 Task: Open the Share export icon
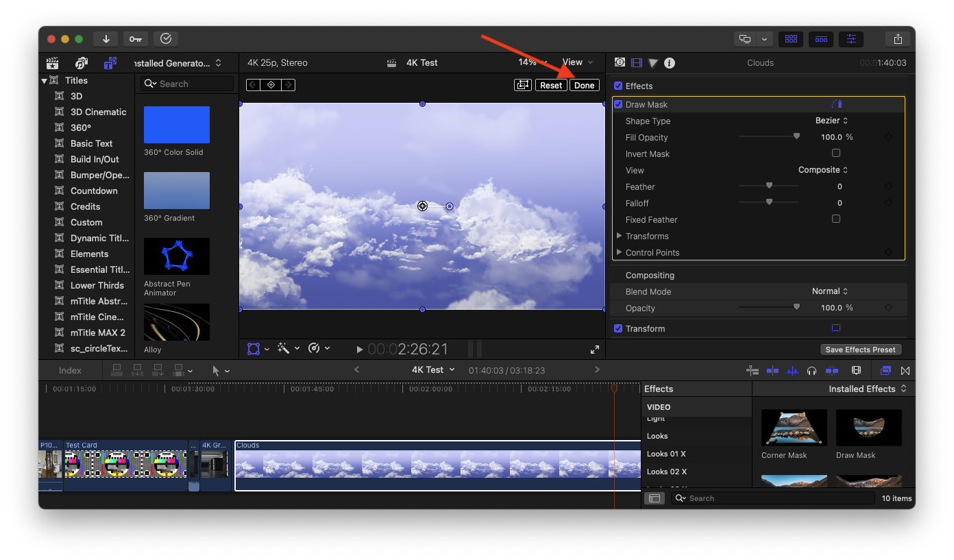coord(897,39)
